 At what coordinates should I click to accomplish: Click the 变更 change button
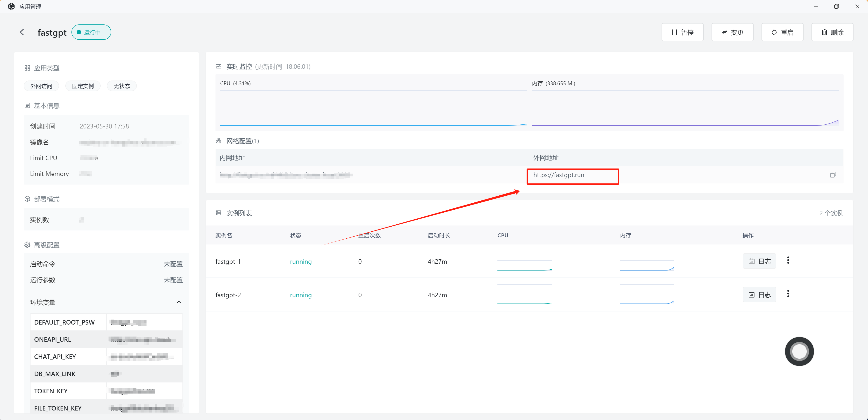click(x=732, y=32)
